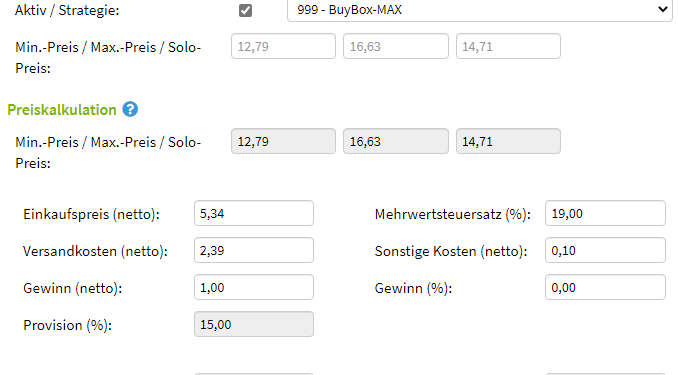678x375 pixels.
Task: Click the Gewinn (%) field
Action: pos(605,287)
